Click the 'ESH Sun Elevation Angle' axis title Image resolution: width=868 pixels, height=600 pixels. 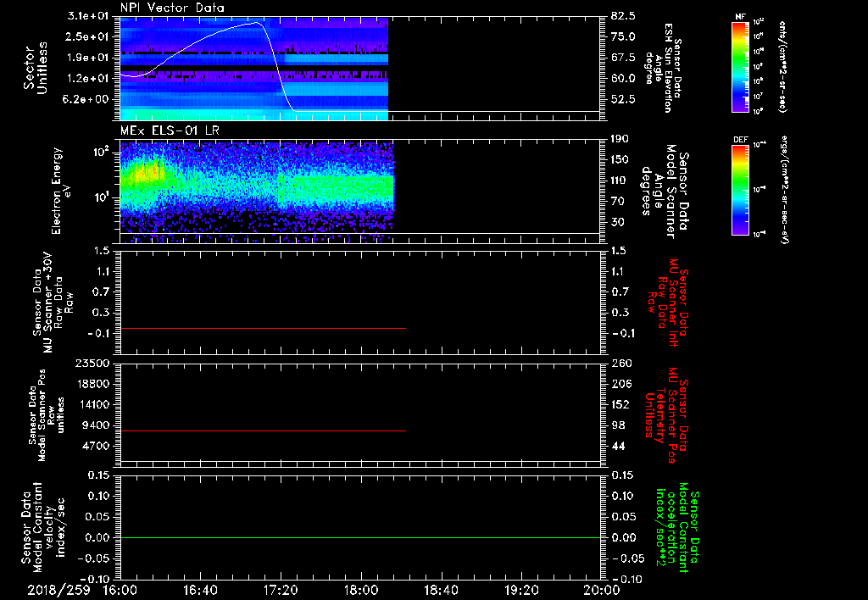pyautogui.click(x=664, y=68)
